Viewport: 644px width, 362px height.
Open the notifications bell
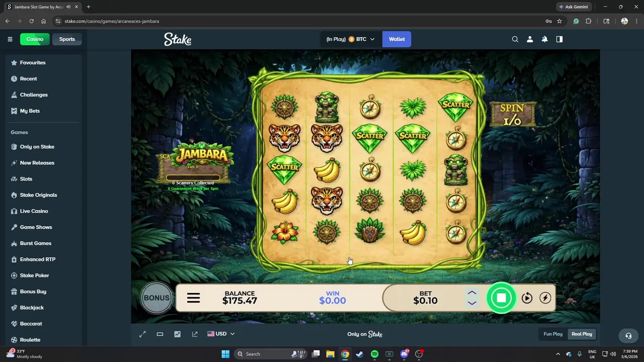tap(544, 39)
